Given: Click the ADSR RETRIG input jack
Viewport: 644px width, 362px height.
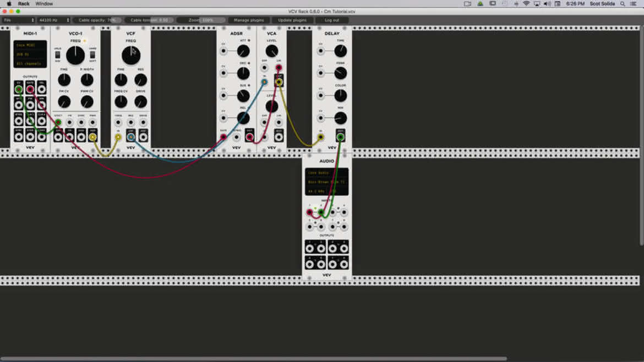Looking at the screenshot, I should point(236,137).
